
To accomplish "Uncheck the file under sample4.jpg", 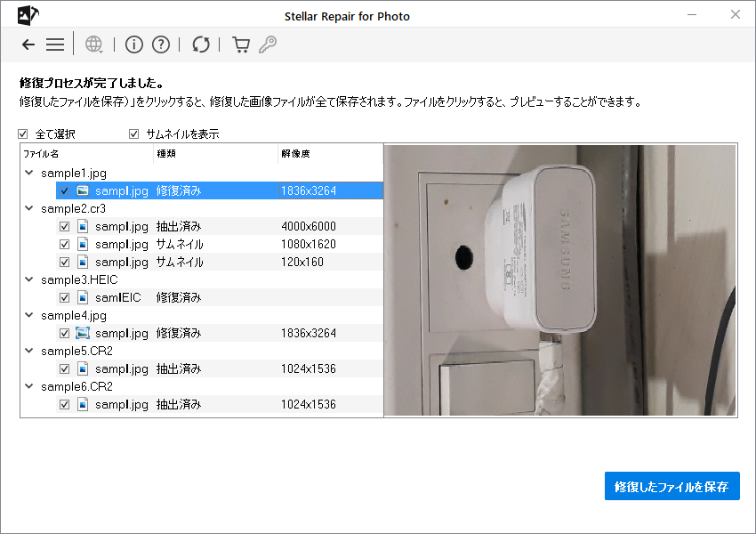I will 64,333.
